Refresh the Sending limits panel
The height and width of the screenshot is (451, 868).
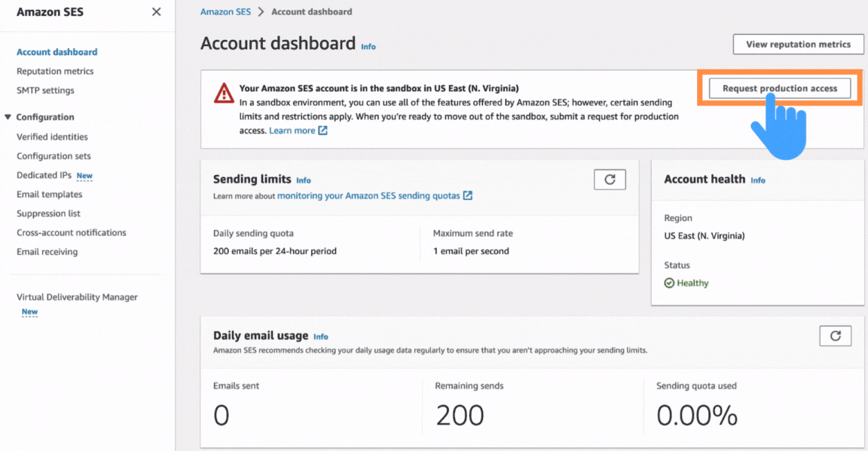coord(610,179)
